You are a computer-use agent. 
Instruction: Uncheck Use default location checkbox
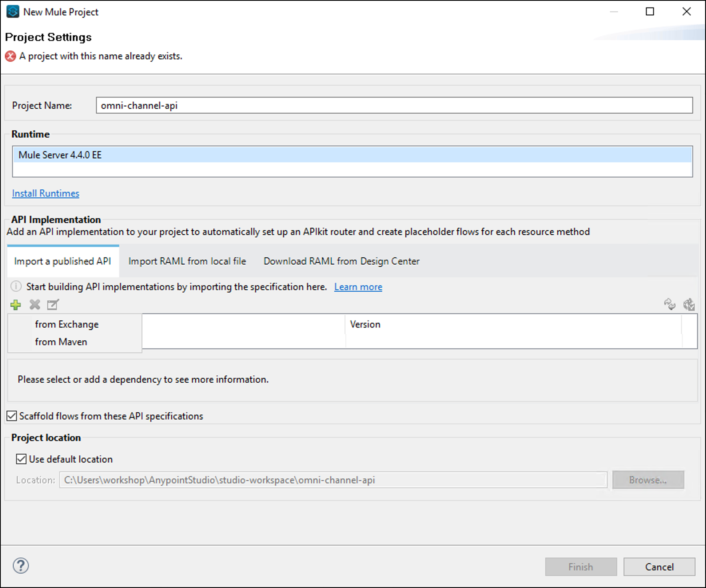21,459
